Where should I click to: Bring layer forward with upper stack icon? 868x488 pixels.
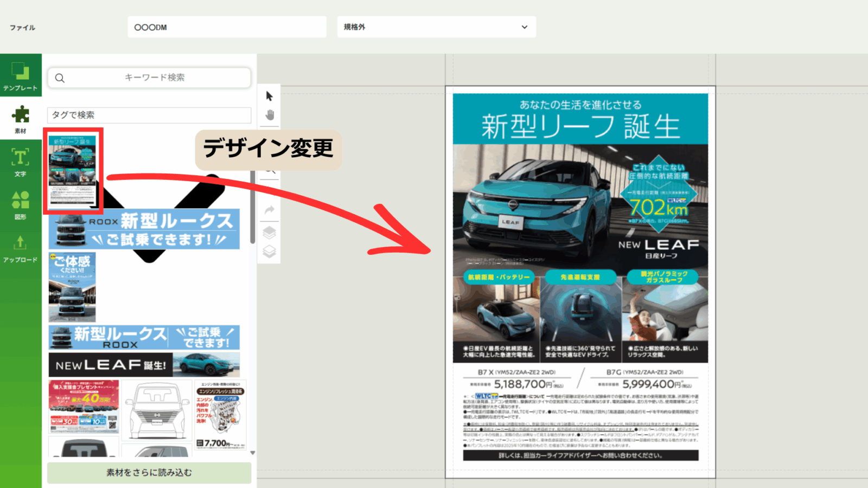coord(270,233)
